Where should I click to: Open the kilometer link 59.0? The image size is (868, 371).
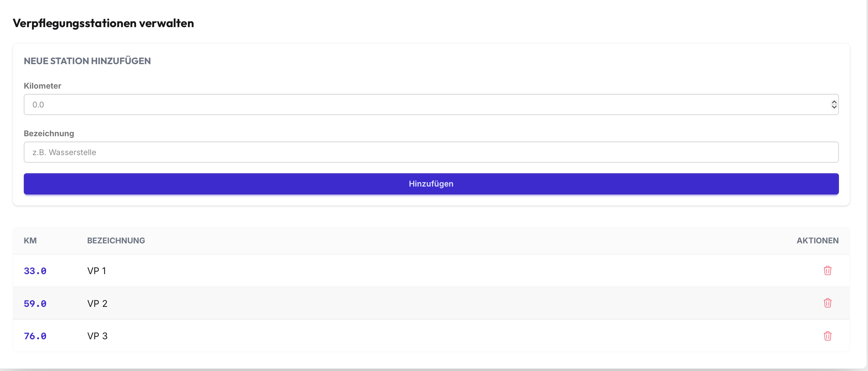coord(35,303)
